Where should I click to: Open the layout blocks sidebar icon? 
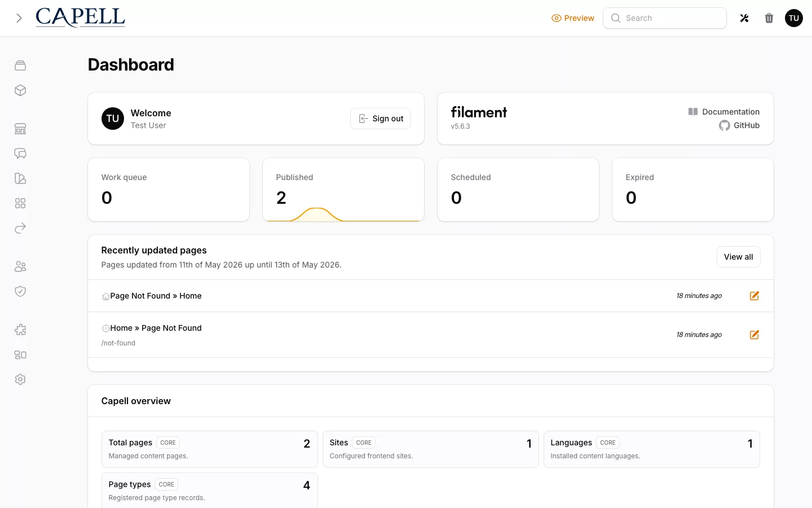(x=20, y=354)
